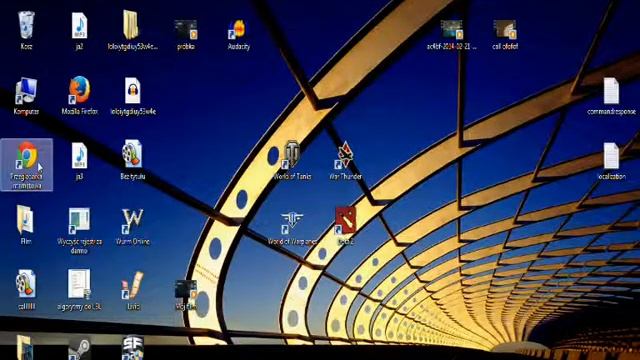Select the War Thunder shortcut
Image resolution: width=640 pixels, height=360 pixels.
point(345,155)
